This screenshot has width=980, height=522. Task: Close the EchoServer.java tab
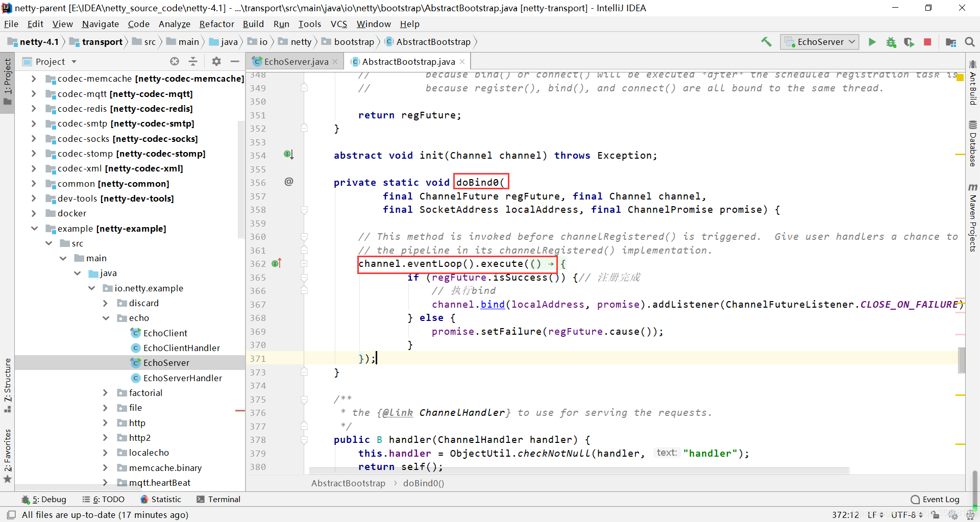point(335,62)
